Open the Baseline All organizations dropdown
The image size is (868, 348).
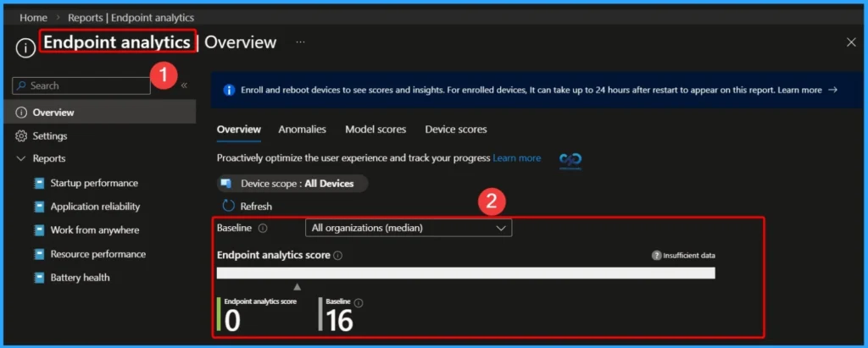[x=409, y=228]
